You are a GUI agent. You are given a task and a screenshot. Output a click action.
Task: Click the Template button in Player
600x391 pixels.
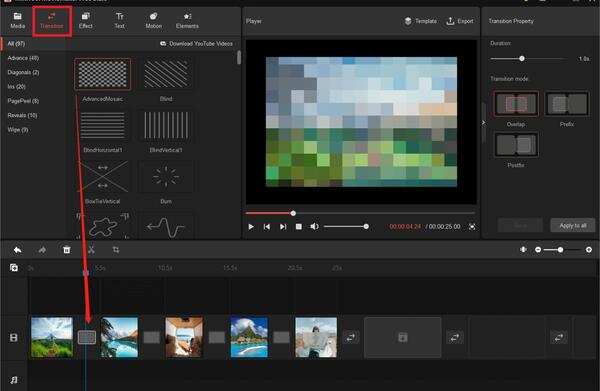[x=421, y=21]
